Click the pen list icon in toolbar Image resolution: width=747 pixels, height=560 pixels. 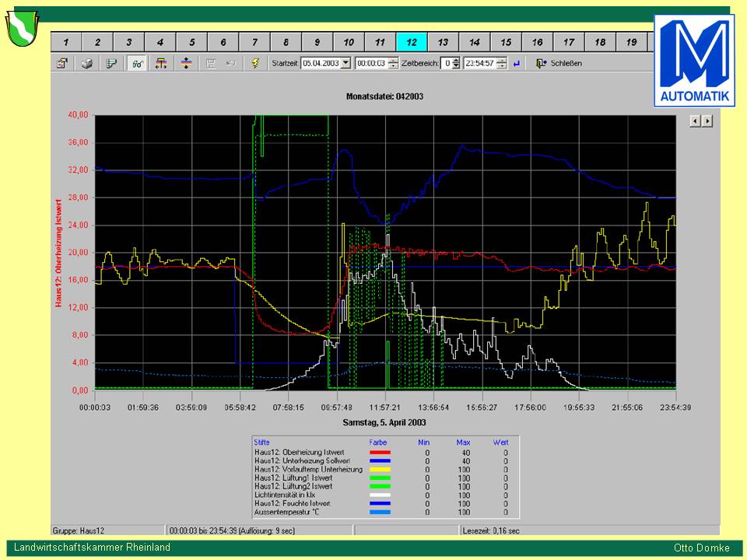click(x=111, y=63)
